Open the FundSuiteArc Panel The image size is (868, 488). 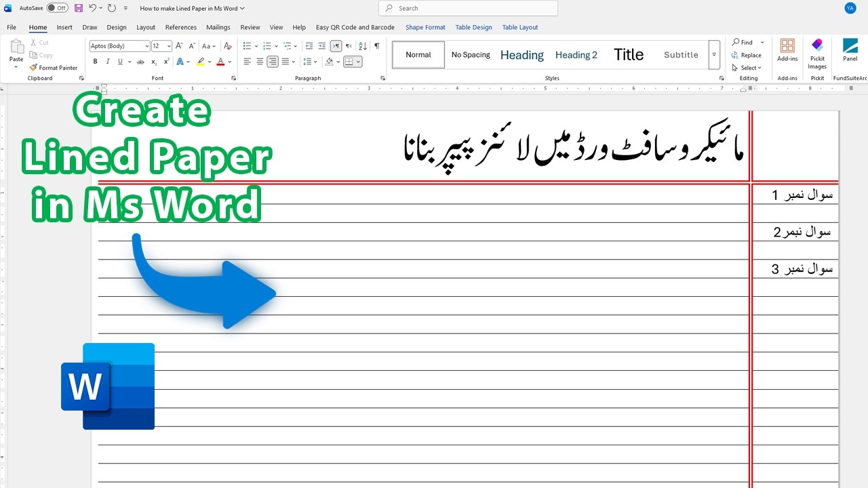pyautogui.click(x=850, y=50)
